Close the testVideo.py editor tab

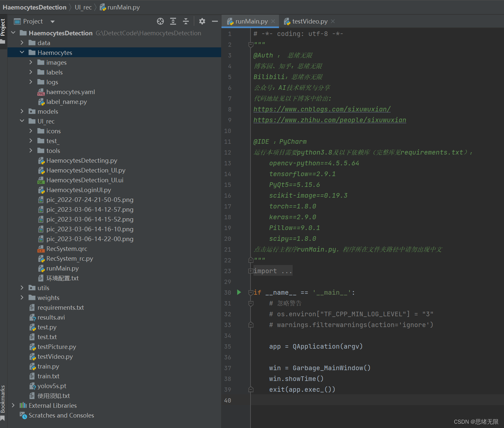pyautogui.click(x=333, y=21)
